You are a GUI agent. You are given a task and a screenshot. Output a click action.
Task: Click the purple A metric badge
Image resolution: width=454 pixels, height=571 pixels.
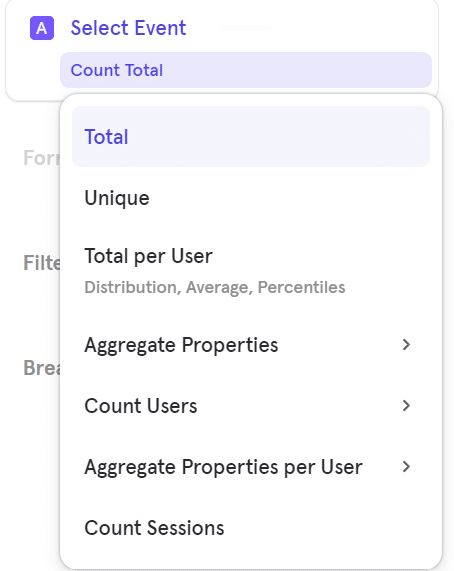tap(42, 28)
